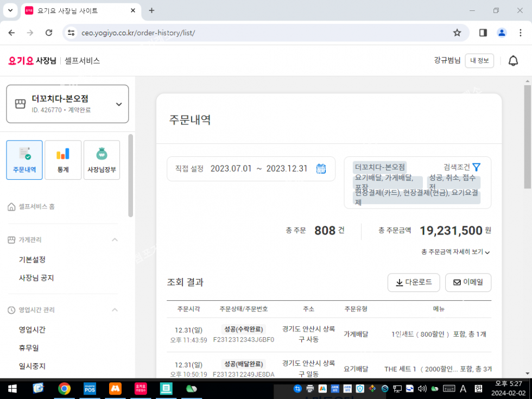Open Chrome from the Windows taskbar
The image size is (532, 399).
65,389
